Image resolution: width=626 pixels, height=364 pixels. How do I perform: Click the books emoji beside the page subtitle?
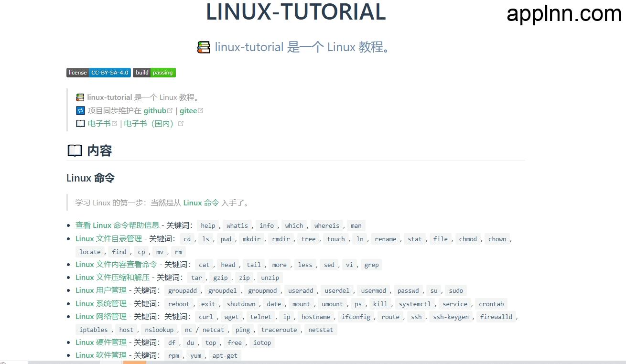coord(204,47)
